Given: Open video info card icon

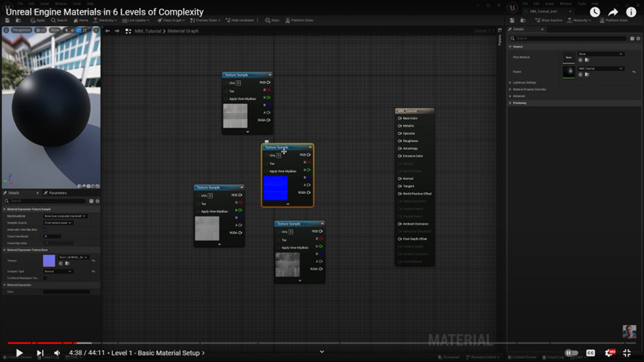Looking at the screenshot, I should click(x=631, y=12).
